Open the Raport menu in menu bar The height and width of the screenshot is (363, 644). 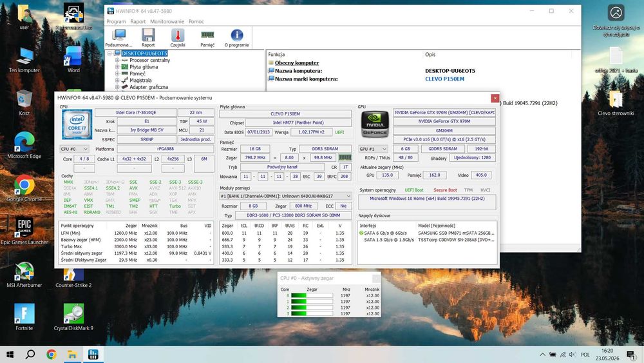tap(138, 21)
